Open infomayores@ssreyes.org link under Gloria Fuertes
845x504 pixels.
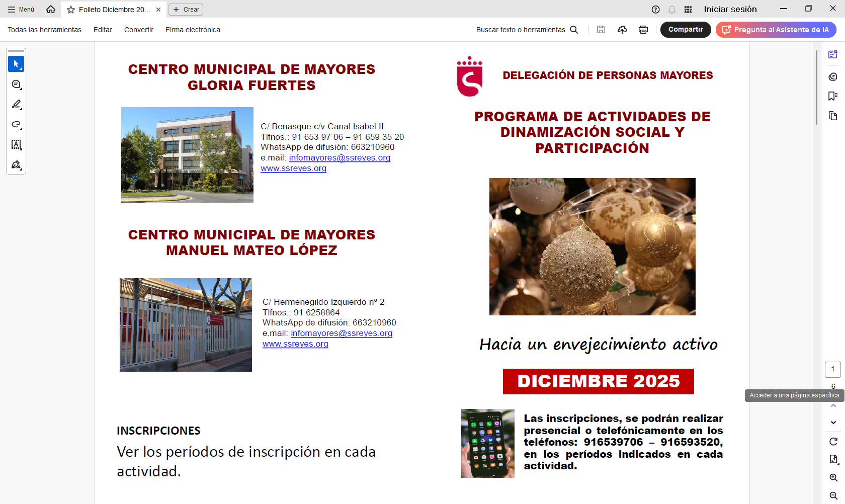[x=340, y=158]
